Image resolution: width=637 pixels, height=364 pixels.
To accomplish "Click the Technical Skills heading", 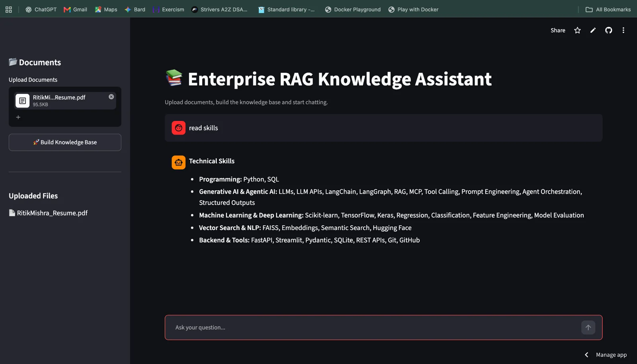I will coord(211,161).
